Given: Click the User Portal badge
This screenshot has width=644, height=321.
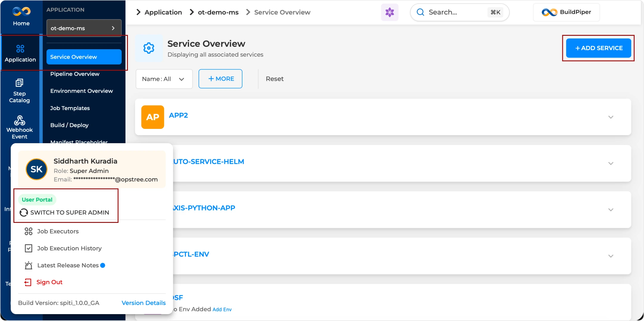Looking at the screenshot, I should pyautogui.click(x=37, y=200).
